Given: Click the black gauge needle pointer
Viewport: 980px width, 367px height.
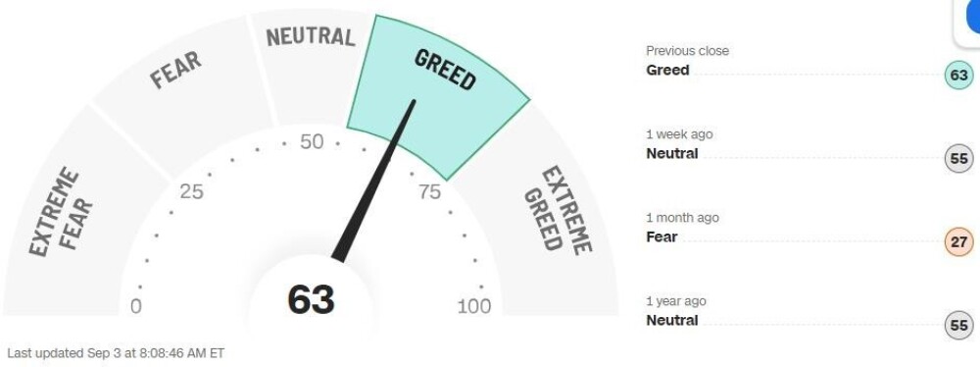Looking at the screenshot, I should point(373,181).
